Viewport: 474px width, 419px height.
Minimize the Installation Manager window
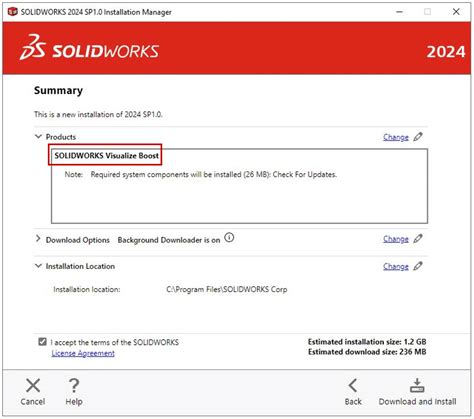click(399, 12)
